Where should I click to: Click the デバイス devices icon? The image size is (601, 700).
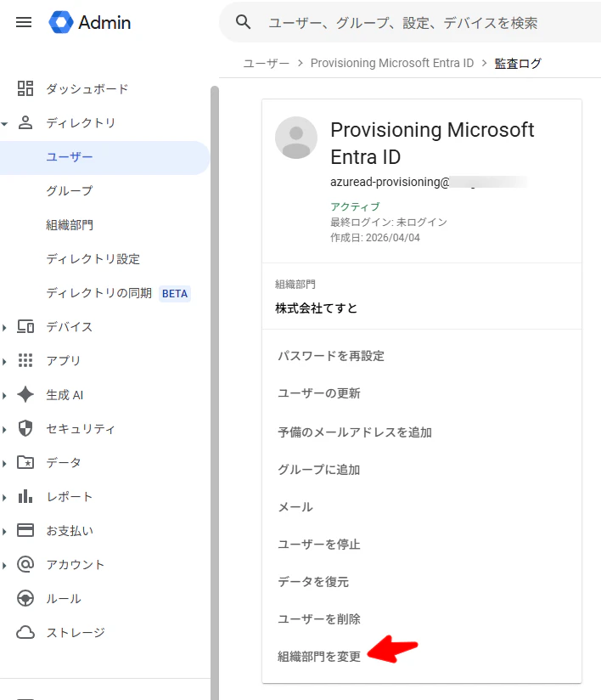[25, 326]
